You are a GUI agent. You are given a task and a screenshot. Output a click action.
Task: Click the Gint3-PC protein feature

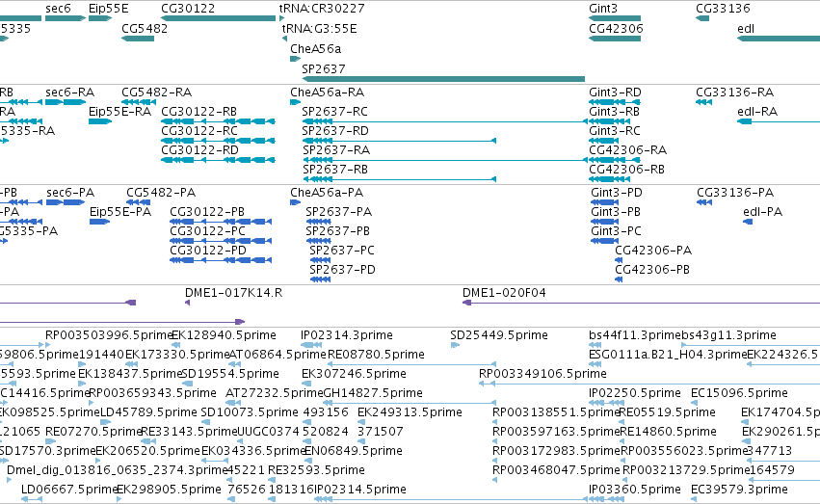tap(604, 241)
